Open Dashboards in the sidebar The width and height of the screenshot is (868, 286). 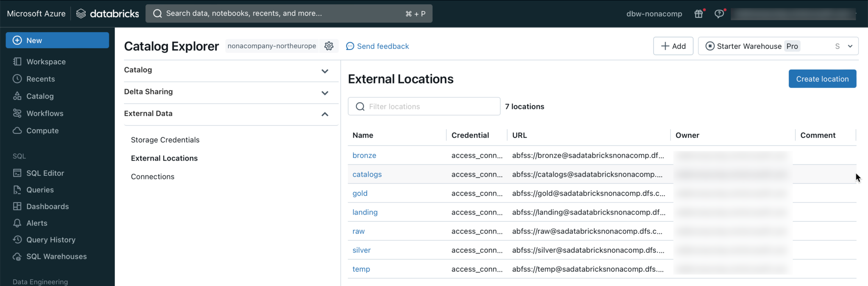click(x=47, y=207)
